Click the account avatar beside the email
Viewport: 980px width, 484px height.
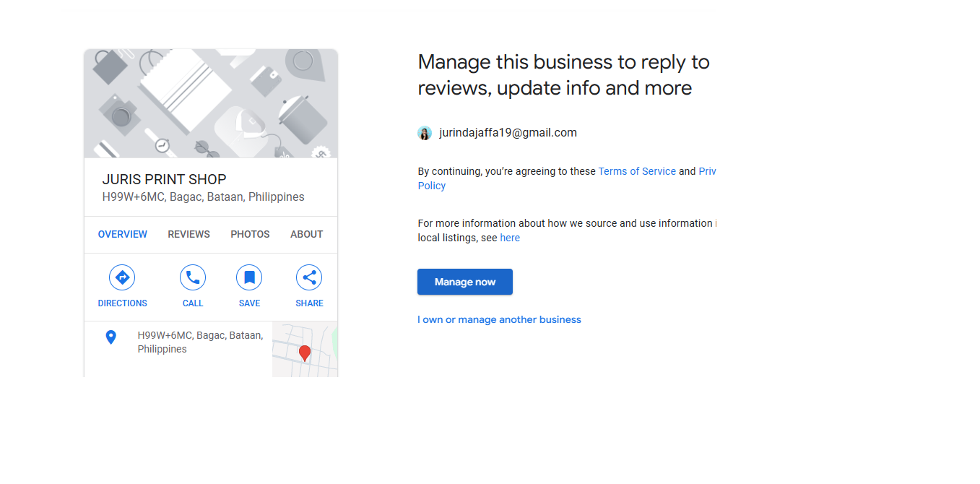click(425, 133)
